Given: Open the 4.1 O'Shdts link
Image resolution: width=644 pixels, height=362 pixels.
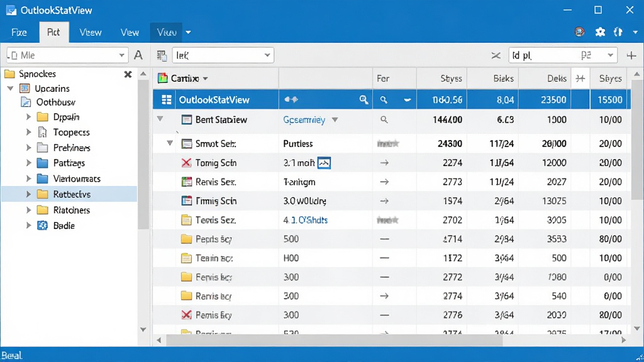Looking at the screenshot, I should point(306,221).
